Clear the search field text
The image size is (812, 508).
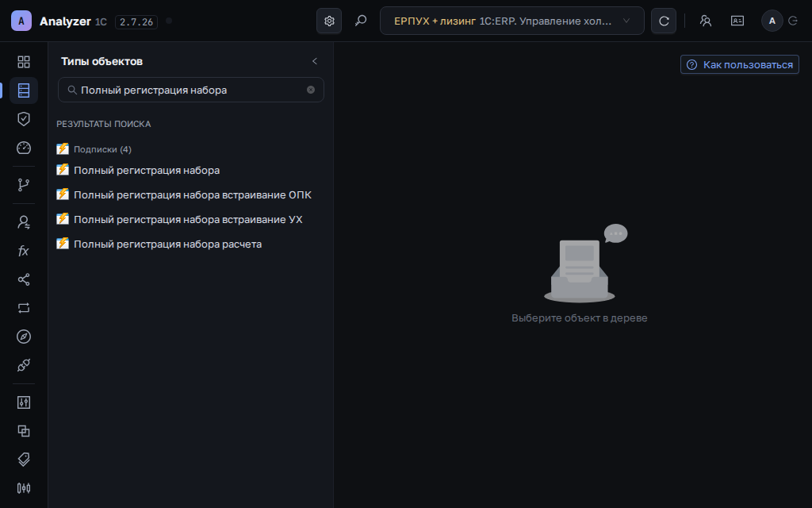point(311,90)
